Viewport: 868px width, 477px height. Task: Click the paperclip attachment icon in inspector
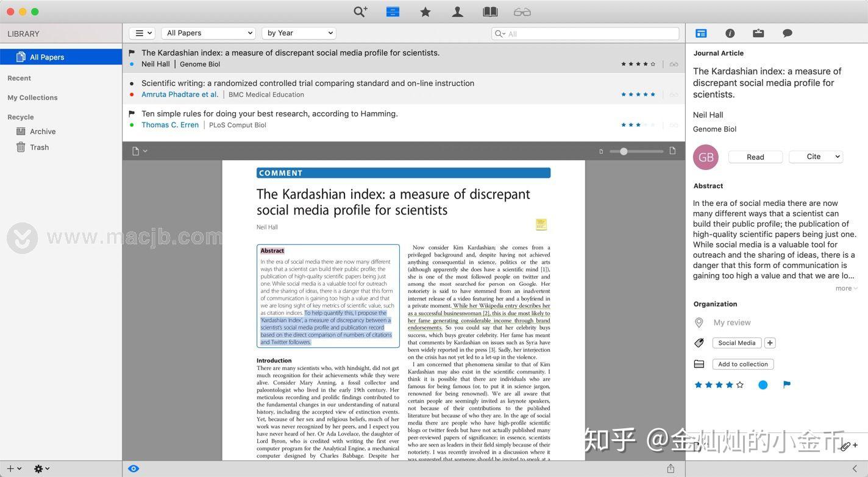click(845, 446)
